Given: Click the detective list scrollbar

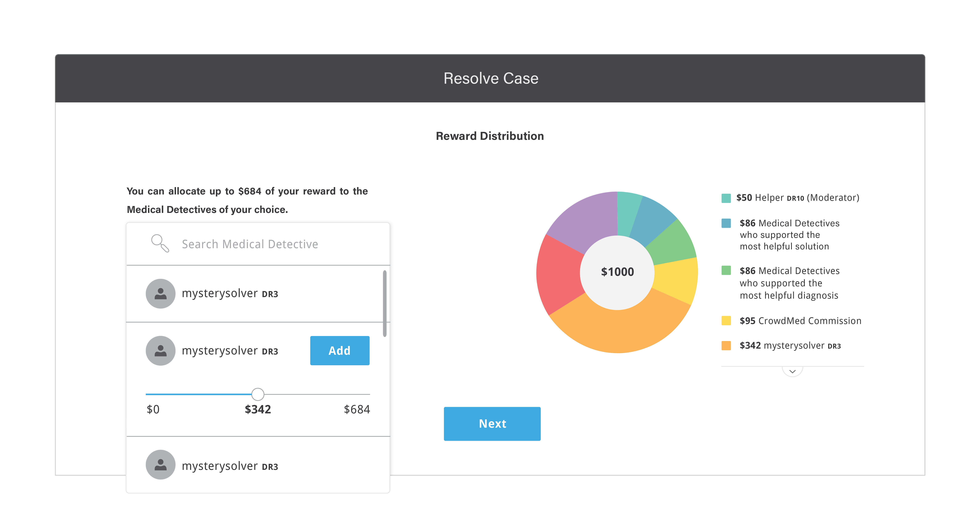Looking at the screenshot, I should coord(385,303).
